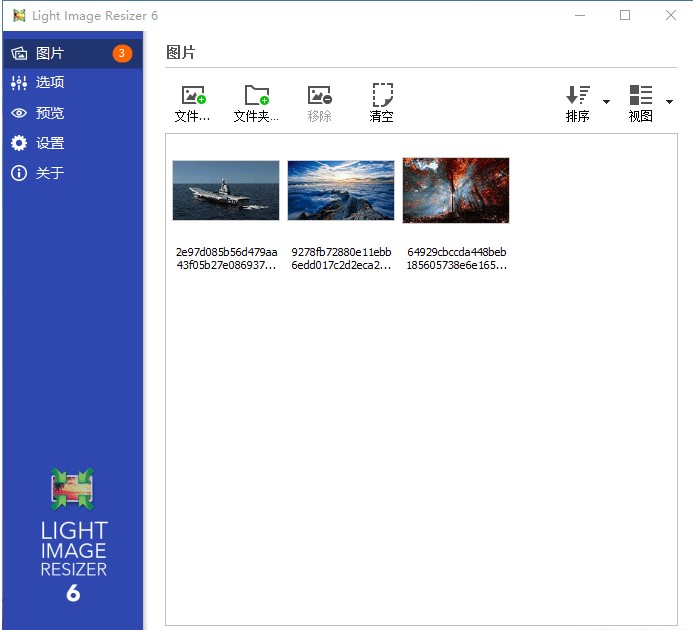693x630 pixels.
Task: Expand the 排序 dropdown arrow
Action: pyautogui.click(x=606, y=102)
